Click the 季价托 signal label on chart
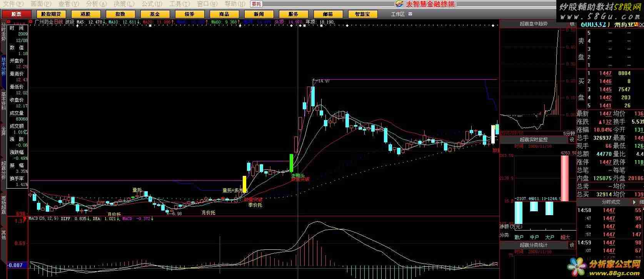The width and height of the screenshot is (644, 279). coord(255,205)
